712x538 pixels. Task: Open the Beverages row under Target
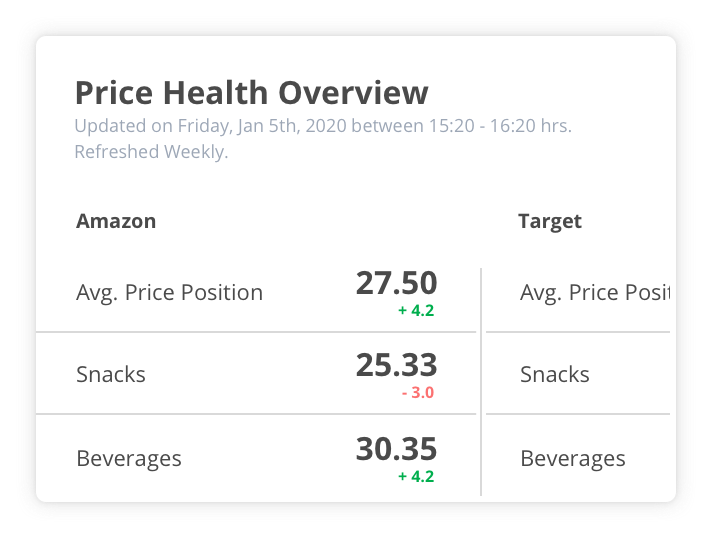click(573, 459)
